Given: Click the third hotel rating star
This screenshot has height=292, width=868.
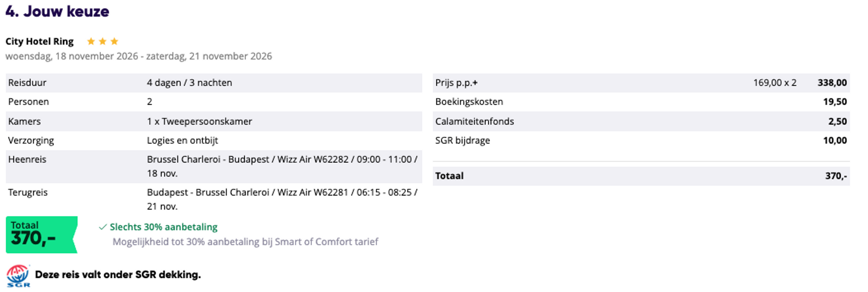Looking at the screenshot, I should click(114, 41).
